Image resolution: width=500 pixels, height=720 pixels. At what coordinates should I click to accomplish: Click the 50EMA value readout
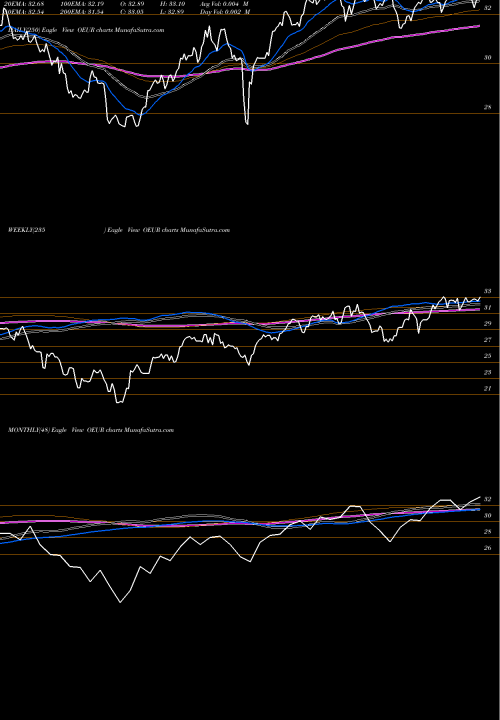[23, 11]
